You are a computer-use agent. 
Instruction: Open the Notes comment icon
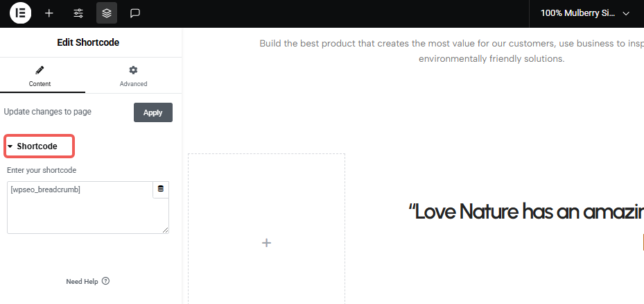135,13
